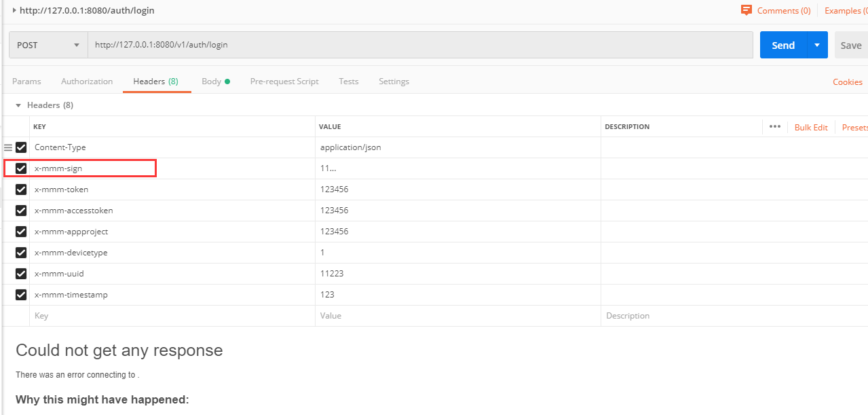Click the x-mmm-uuid value 11223
Image resolution: width=868 pixels, height=415 pixels.
(x=458, y=274)
